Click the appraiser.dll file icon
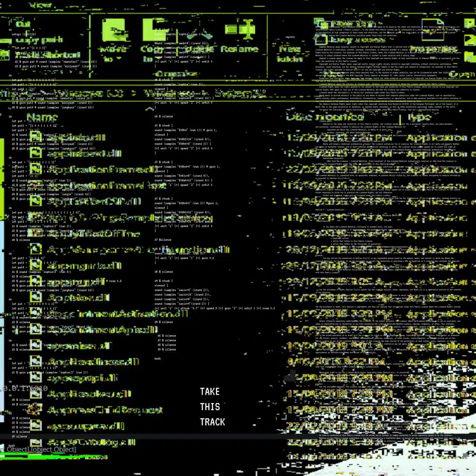The width and height of the screenshot is (476, 476). click(35, 346)
